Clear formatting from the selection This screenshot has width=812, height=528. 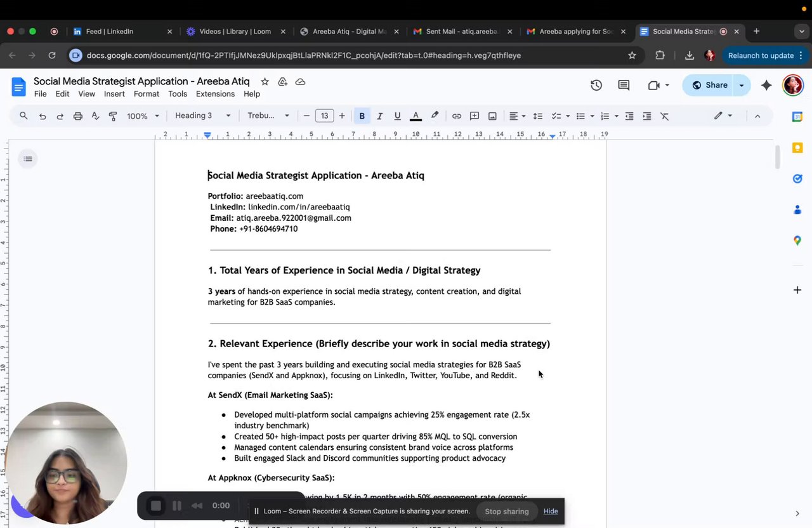[x=665, y=116]
